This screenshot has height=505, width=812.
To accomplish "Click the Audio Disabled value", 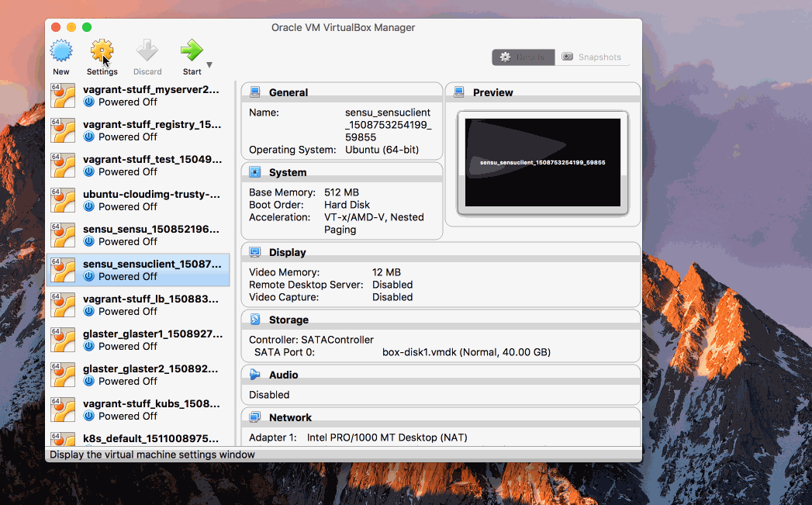I will [x=269, y=395].
